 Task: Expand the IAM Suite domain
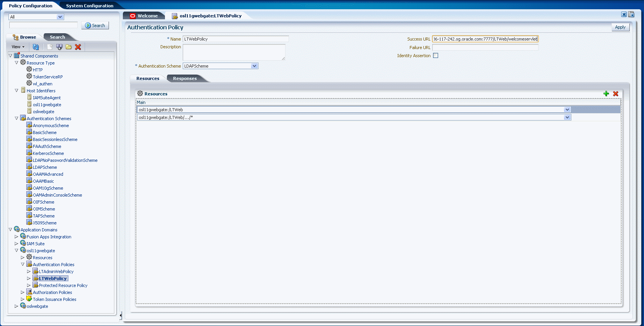pos(17,243)
